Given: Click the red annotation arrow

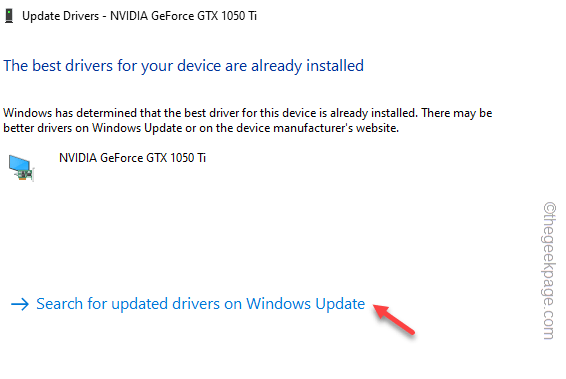Looking at the screenshot, I should (394, 319).
